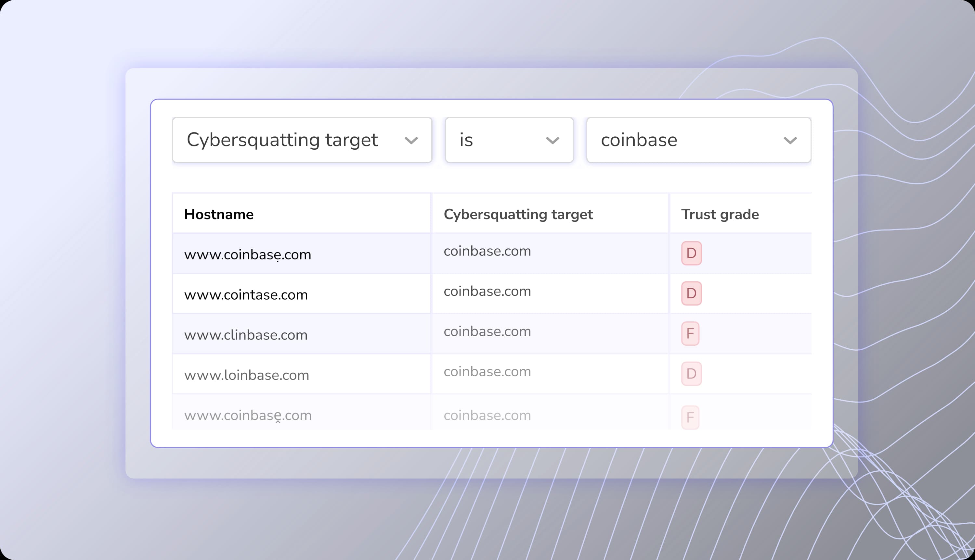This screenshot has height=560, width=975.
Task: Click the chevron inside the operator field
Action: click(553, 140)
